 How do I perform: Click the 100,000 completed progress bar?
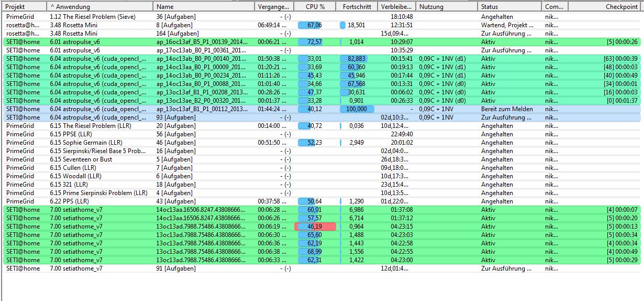(x=357, y=109)
